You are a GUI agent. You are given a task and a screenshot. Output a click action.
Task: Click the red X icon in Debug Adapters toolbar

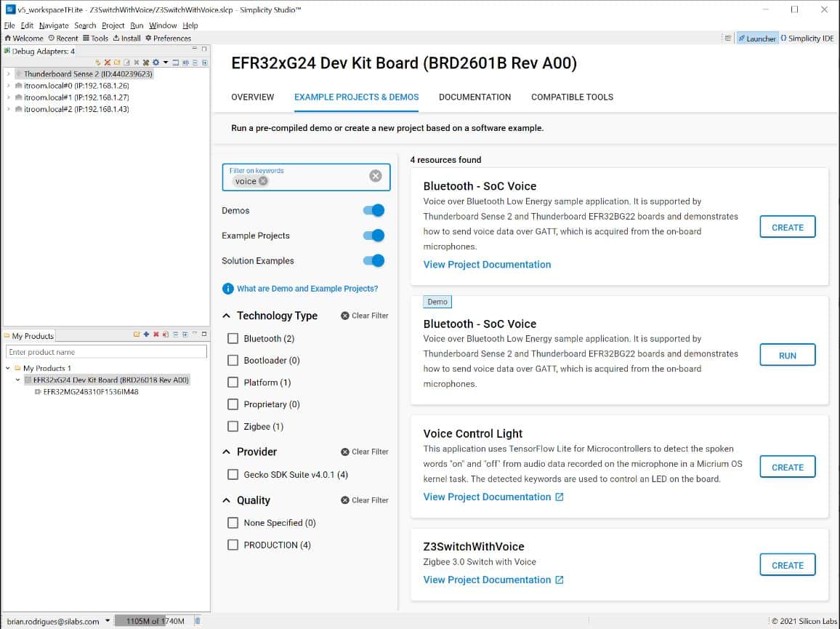pyautogui.click(x=107, y=63)
